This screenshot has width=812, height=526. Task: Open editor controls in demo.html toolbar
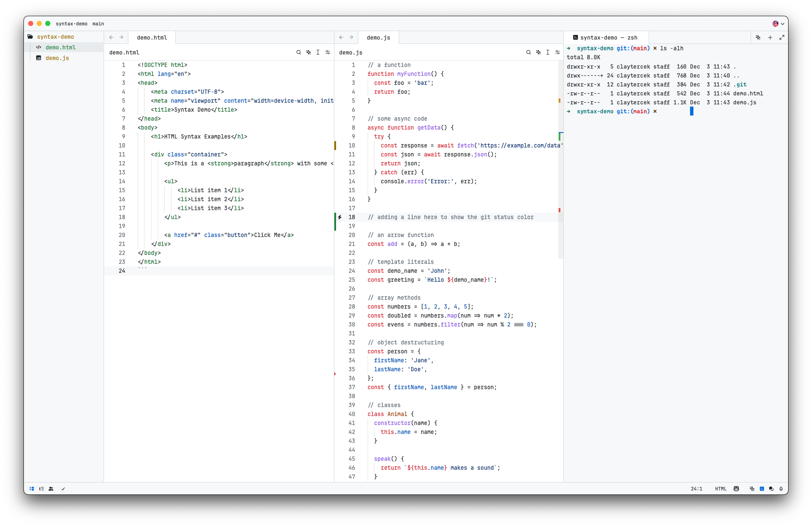point(328,52)
